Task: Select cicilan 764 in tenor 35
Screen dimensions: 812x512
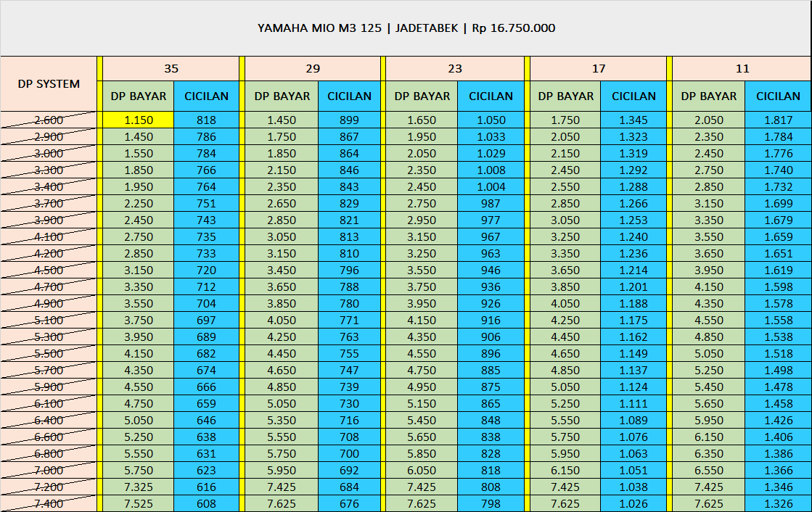Action: (206, 187)
